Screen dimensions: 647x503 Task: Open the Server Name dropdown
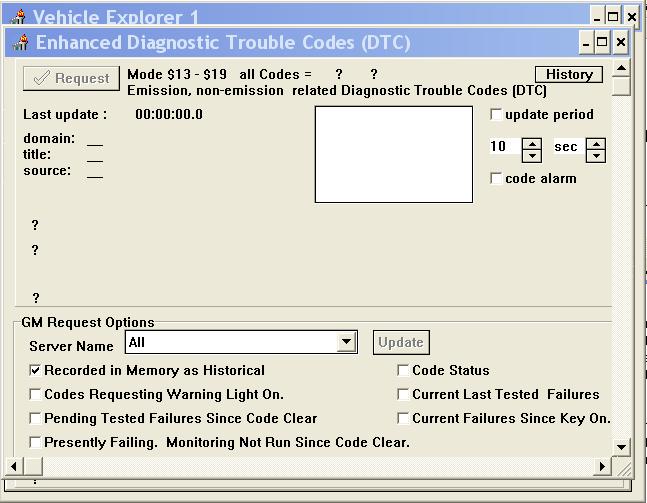click(x=346, y=342)
